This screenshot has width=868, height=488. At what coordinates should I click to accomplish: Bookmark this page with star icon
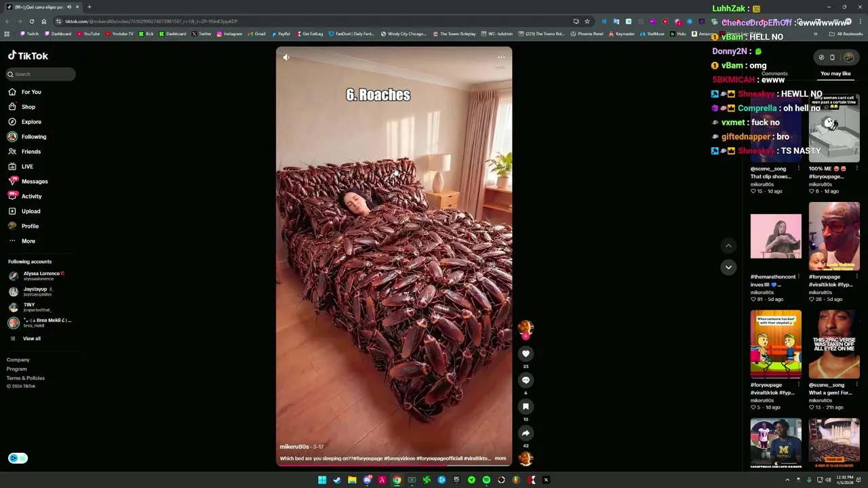pos(587,21)
